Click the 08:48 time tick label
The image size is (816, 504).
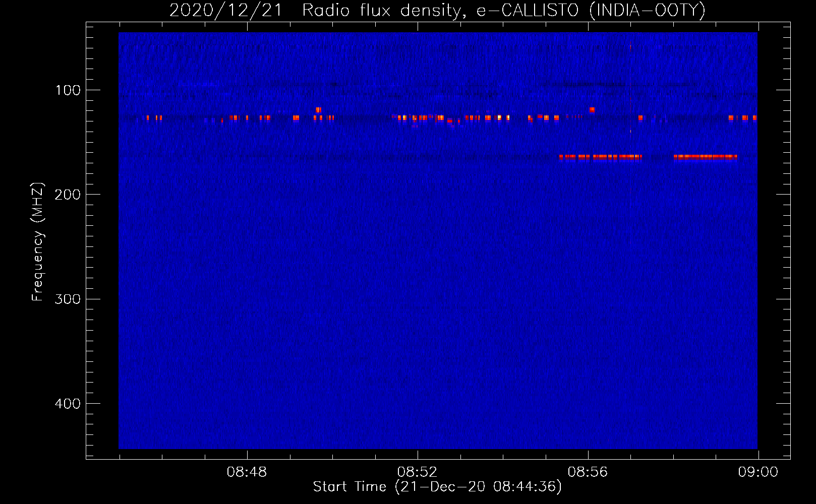[x=247, y=472]
